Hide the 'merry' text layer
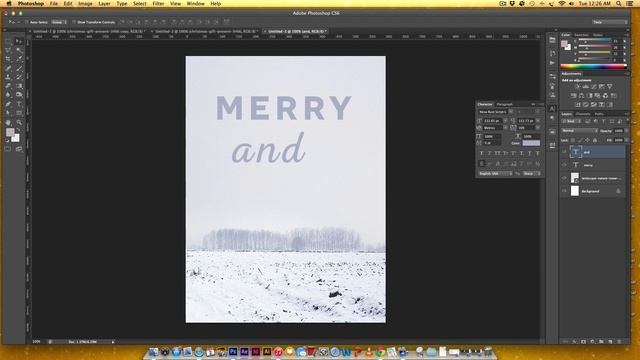Image resolution: width=640 pixels, height=360 pixels. click(x=564, y=165)
